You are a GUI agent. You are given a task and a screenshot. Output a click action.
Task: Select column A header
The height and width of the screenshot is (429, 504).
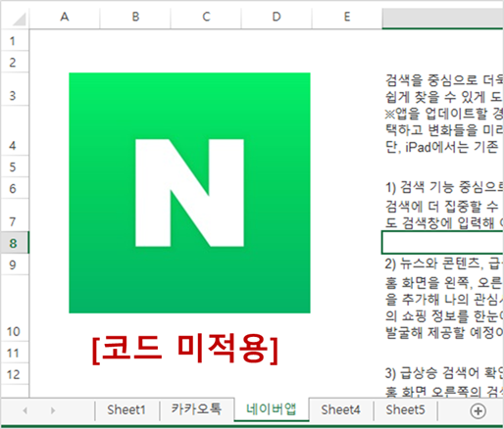click(65, 17)
